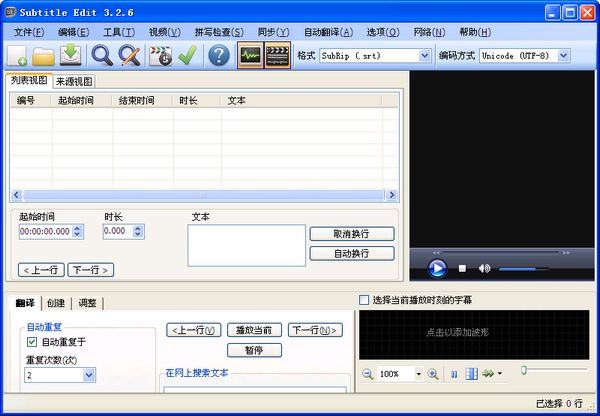
Task: Open Help with the blue question mark
Action: point(219,56)
